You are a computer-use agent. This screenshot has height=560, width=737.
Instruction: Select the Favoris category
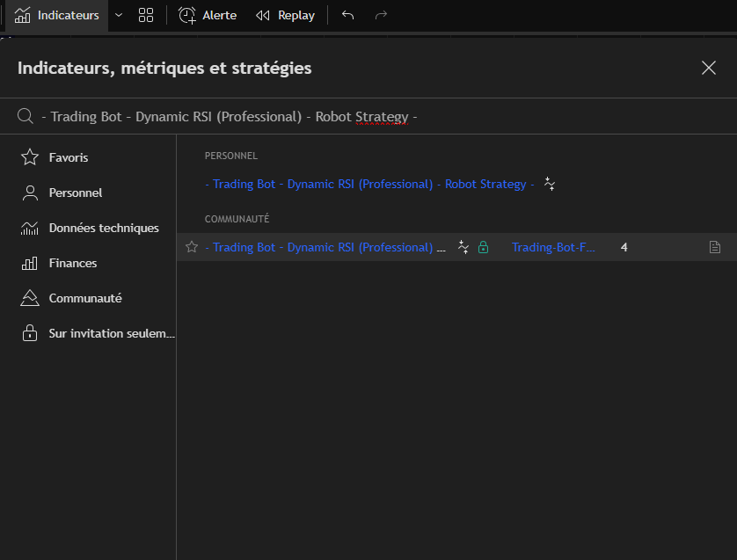point(68,157)
